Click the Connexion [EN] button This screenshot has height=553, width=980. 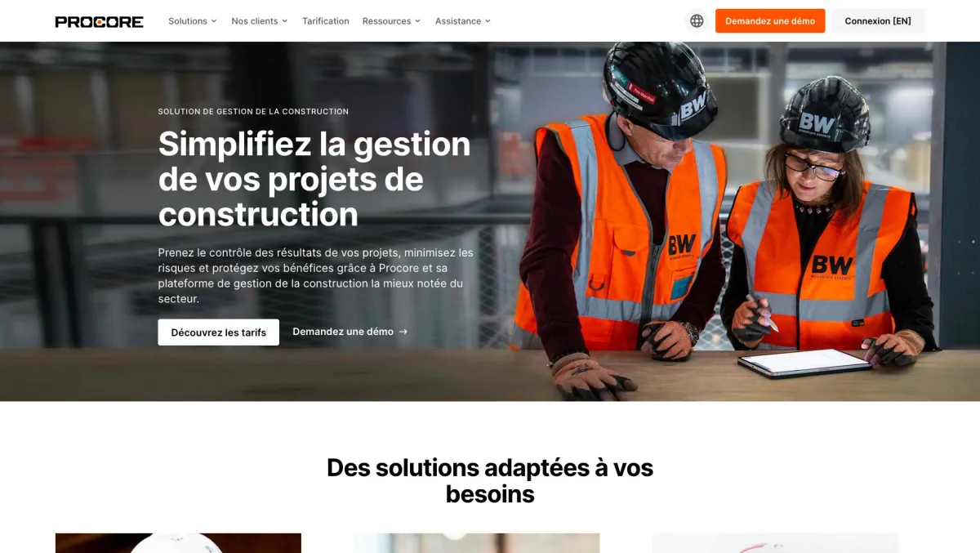pos(878,21)
